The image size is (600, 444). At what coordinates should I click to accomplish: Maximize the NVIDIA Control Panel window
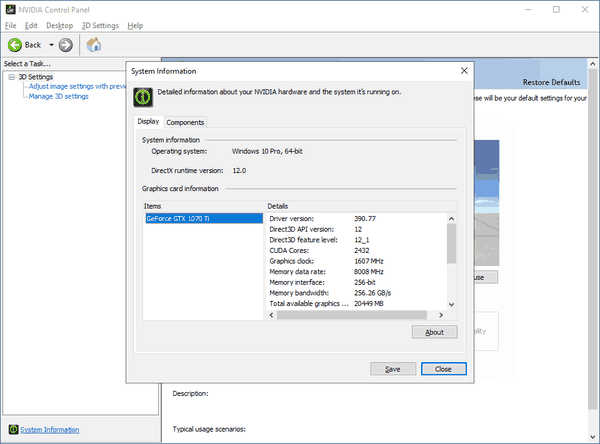pyautogui.click(x=556, y=10)
